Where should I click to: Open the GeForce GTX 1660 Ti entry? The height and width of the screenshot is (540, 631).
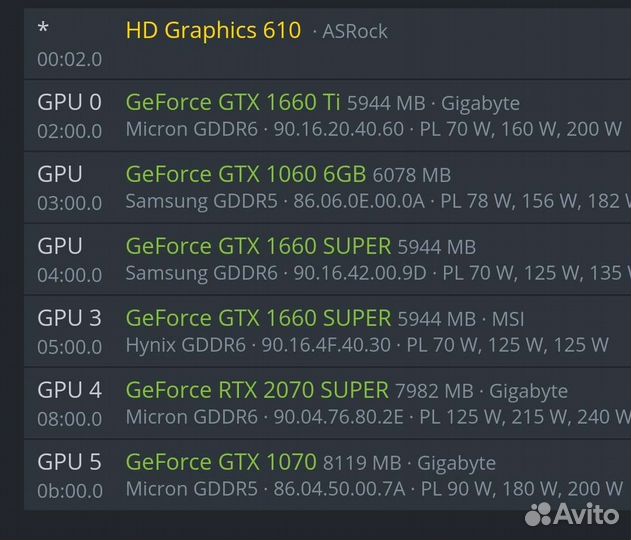233,102
